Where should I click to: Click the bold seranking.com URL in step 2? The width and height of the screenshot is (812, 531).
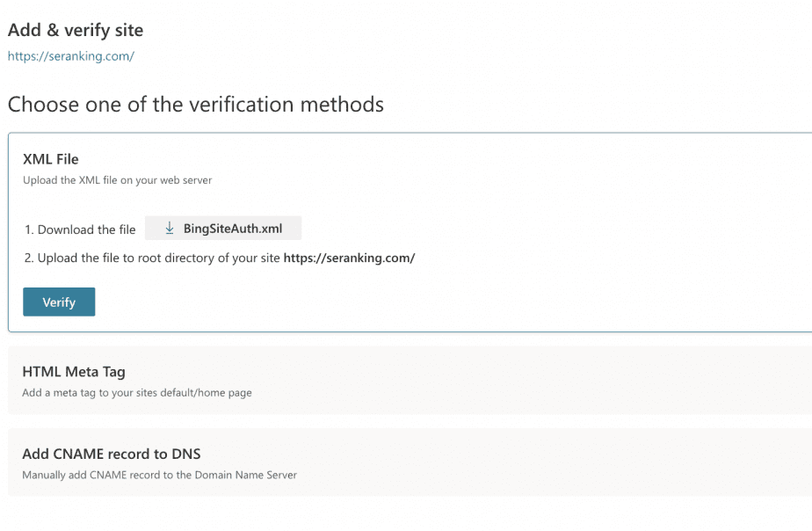[350, 258]
